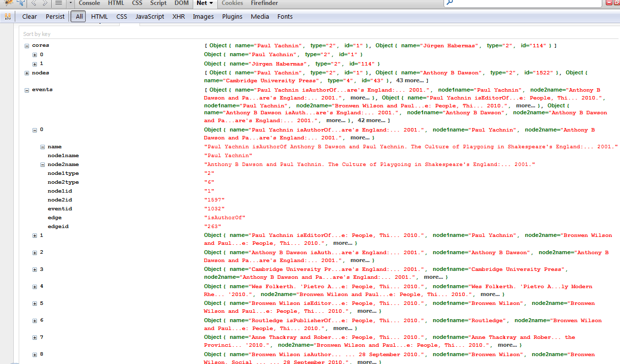
Task: Click the magnifier icon in the search box
Action: [x=449, y=3]
